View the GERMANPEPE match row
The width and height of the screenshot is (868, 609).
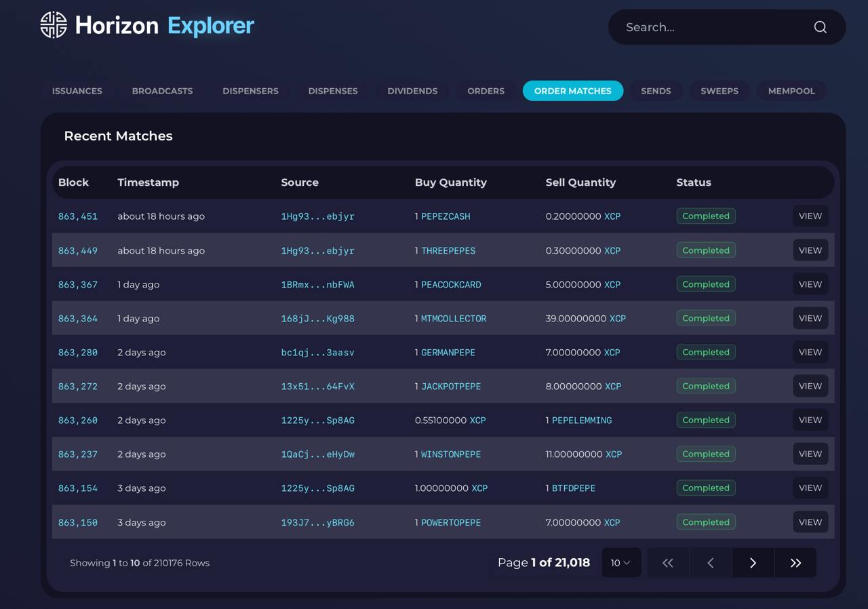click(x=810, y=352)
